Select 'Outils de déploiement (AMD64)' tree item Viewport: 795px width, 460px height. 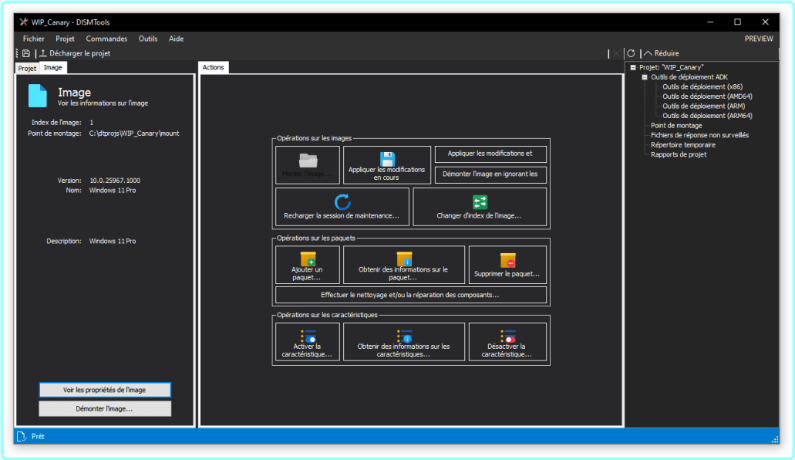tap(698, 96)
